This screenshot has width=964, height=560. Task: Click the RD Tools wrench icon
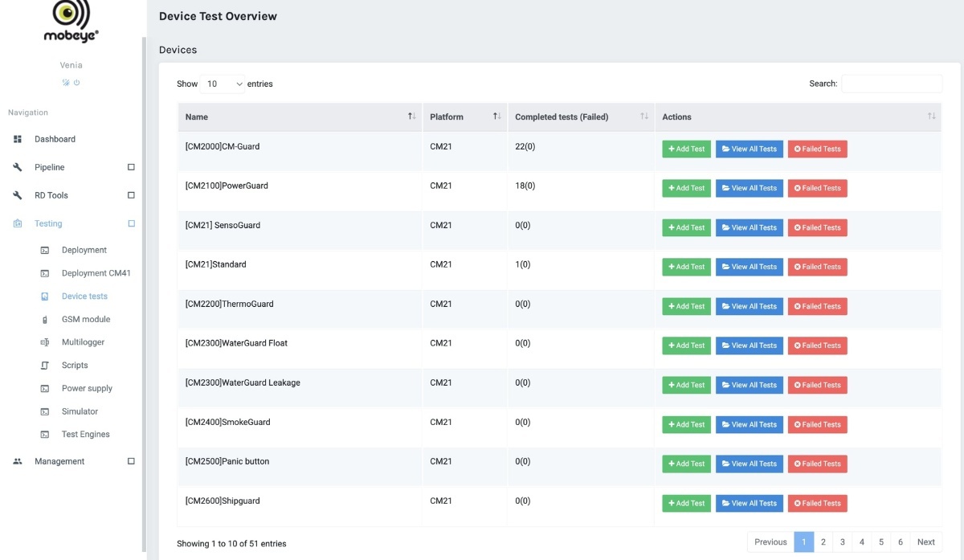coord(18,195)
